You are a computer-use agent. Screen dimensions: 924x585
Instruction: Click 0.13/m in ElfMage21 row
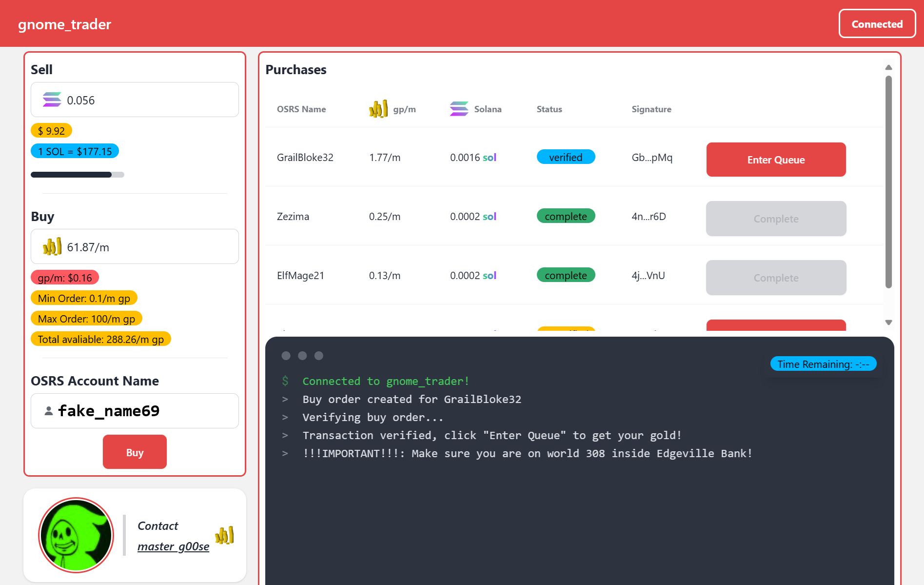(385, 276)
